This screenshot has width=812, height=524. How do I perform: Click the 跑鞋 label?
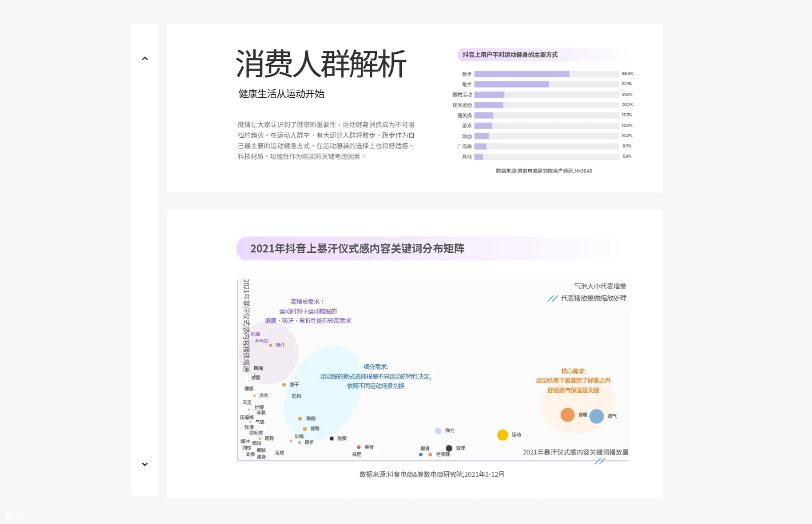(269, 438)
